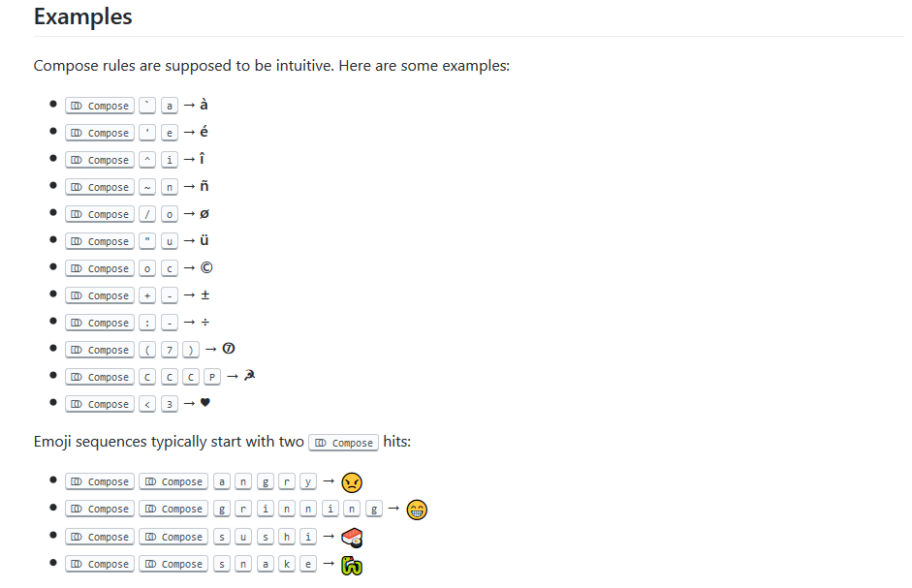Viewport: 912px width, 588px height.
Task: Click the Compose key in the emoji sentence
Action: click(344, 443)
